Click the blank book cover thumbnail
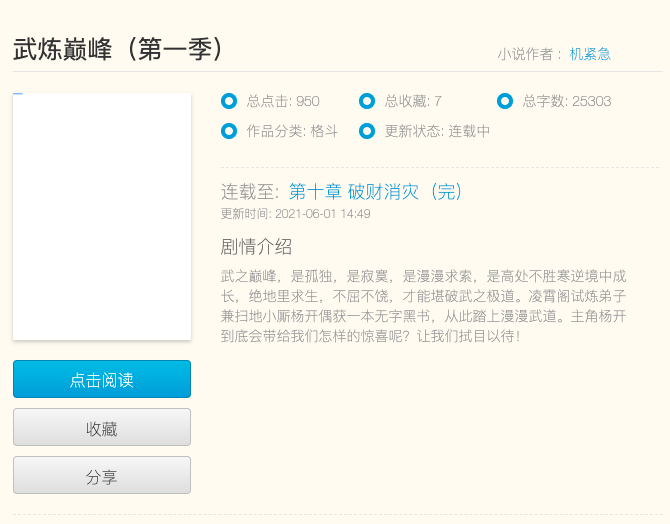 point(102,216)
